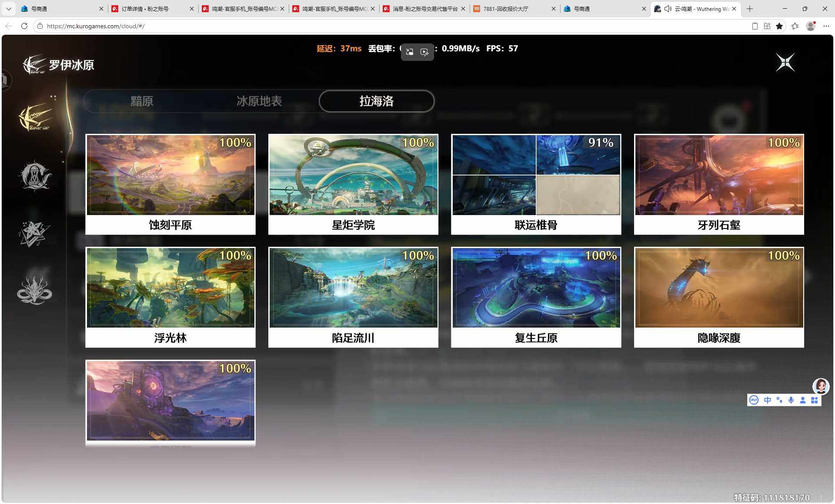This screenshot has height=504, width=835.
Task: Open 蚀刻平原 area card
Action: tap(170, 184)
